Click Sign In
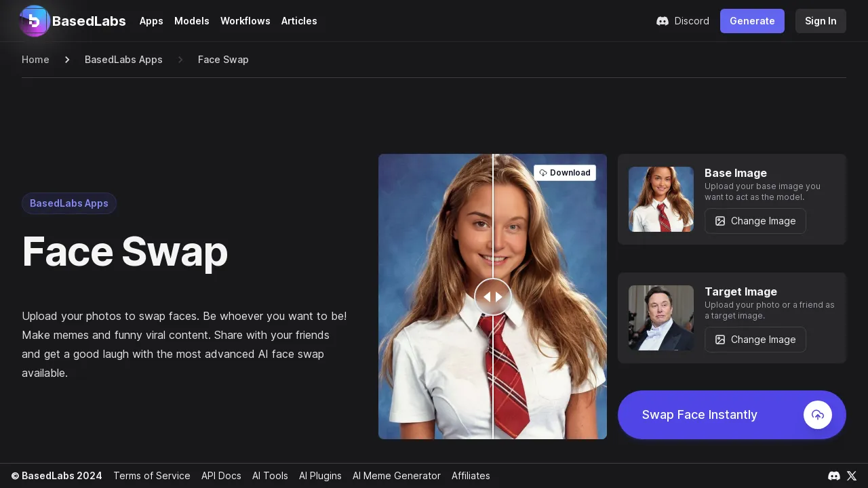The height and width of the screenshot is (488, 868). tap(821, 21)
